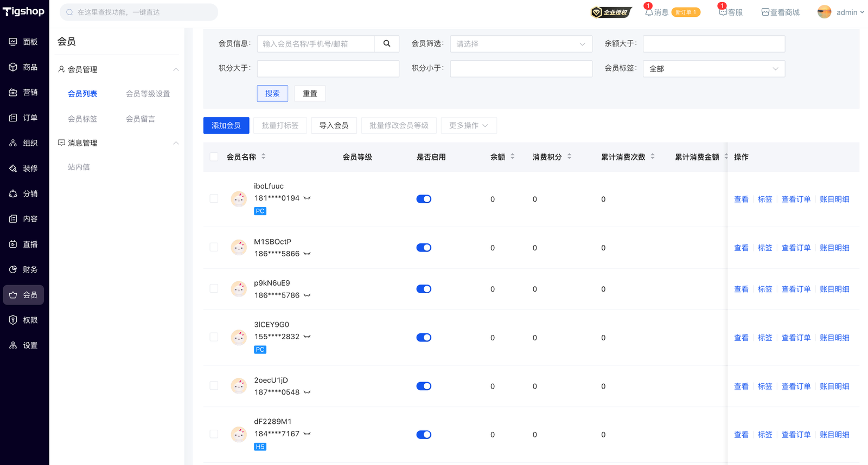Open the customer service chat icon
The image size is (868, 465).
723,12
